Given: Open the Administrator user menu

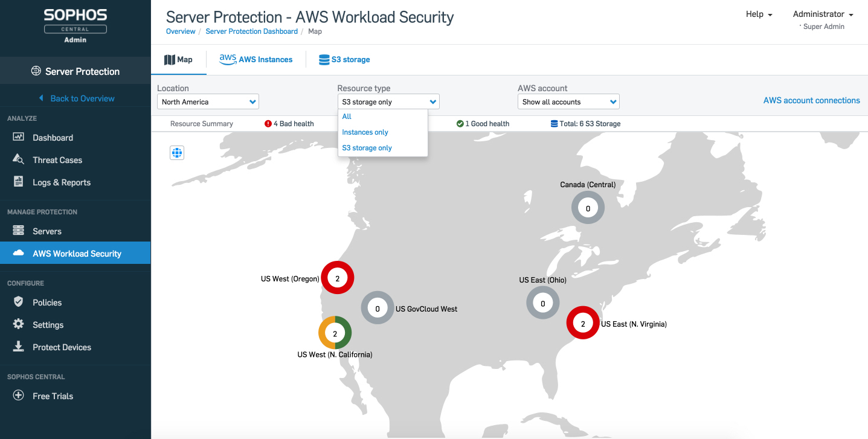Looking at the screenshot, I should pyautogui.click(x=823, y=14).
